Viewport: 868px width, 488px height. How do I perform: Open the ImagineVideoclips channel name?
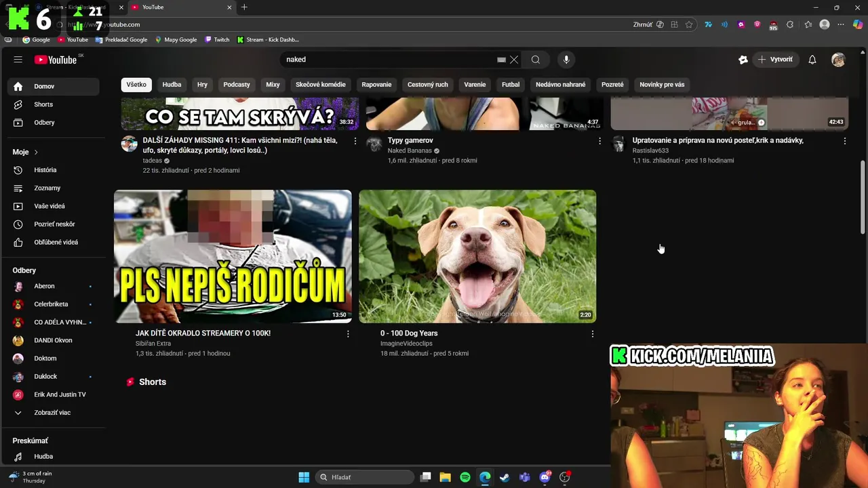pyautogui.click(x=406, y=344)
